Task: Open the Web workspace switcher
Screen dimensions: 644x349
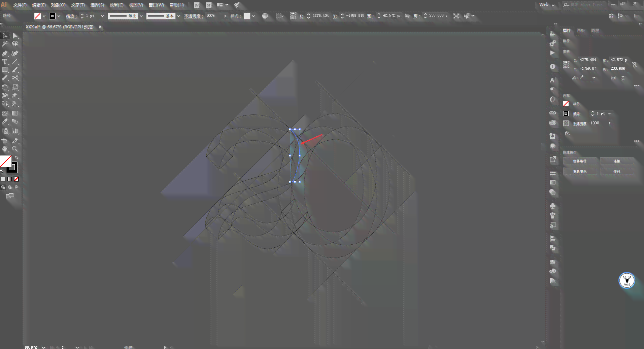Action: click(547, 5)
